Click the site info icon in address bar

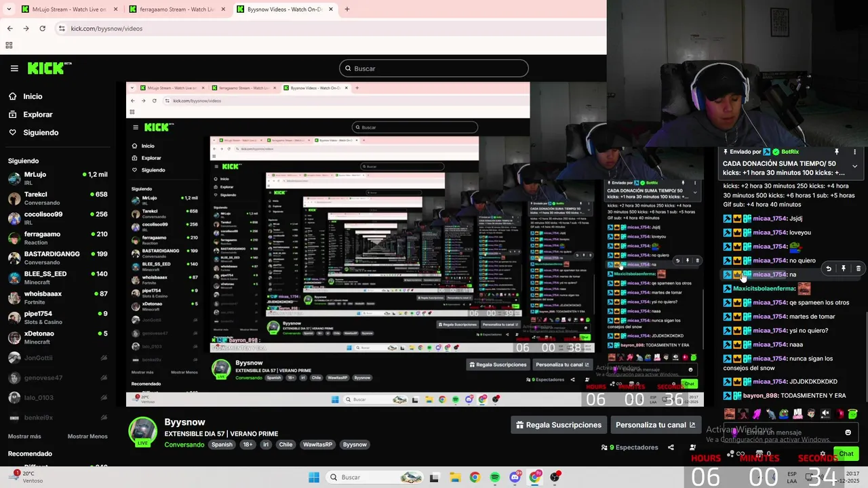62,28
